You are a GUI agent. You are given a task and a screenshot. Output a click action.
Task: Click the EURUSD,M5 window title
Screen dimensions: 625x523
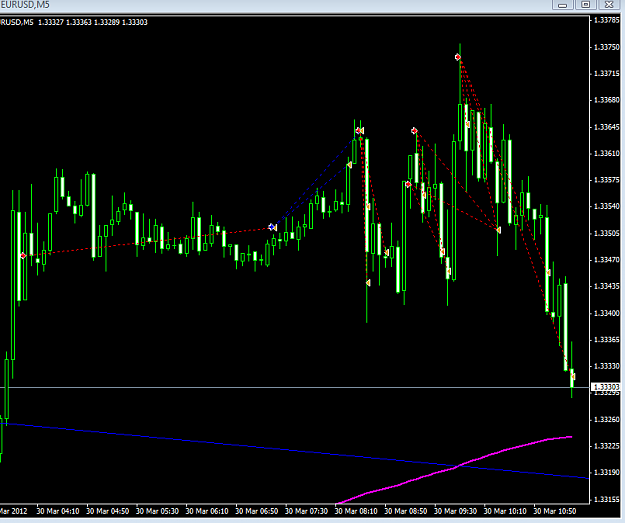pyautogui.click(x=25, y=5)
